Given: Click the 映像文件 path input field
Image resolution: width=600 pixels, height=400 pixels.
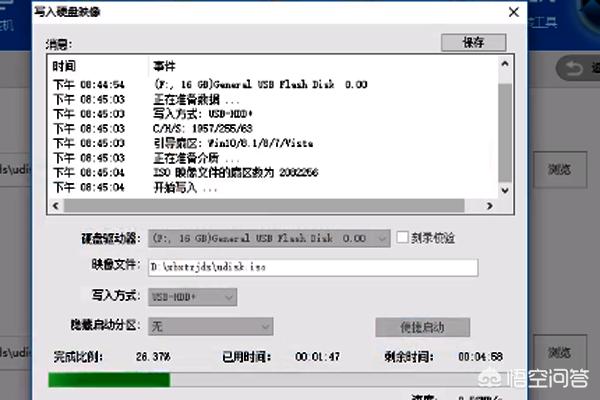Looking at the screenshot, I should click(313, 267).
